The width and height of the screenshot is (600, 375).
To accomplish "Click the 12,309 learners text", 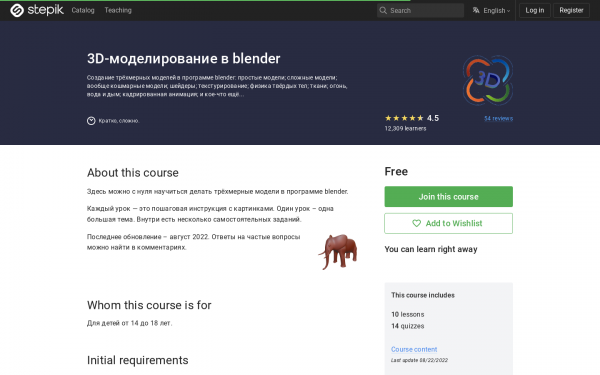I will point(405,129).
